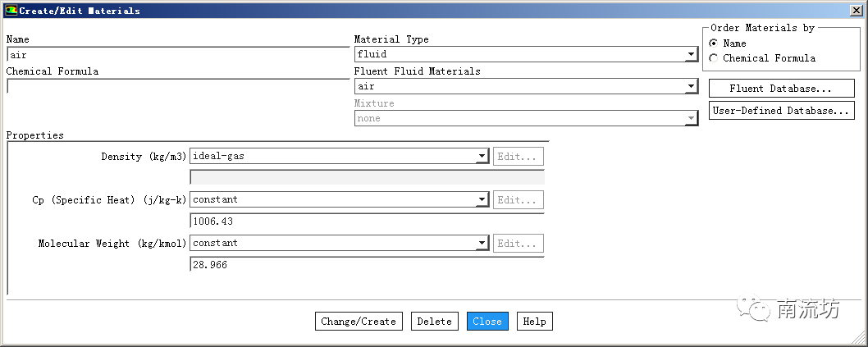Screen dimensions: 868x347
Task: Click the empty Density value field
Action: pyautogui.click(x=366, y=177)
